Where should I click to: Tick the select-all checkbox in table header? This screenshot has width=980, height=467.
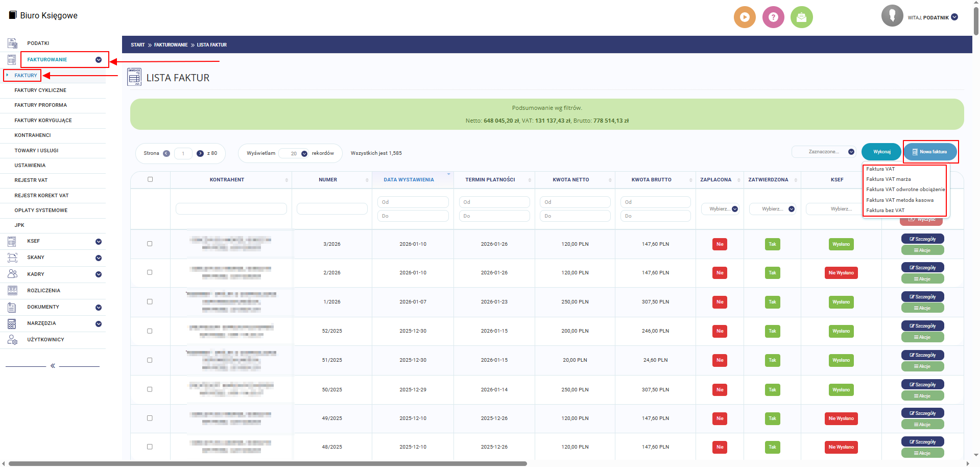[x=150, y=179]
